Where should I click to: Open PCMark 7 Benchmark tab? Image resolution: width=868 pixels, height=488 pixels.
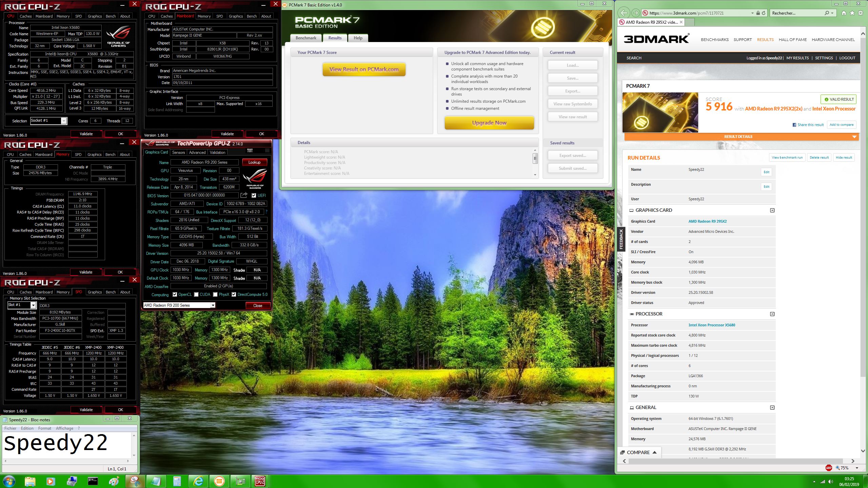point(306,38)
